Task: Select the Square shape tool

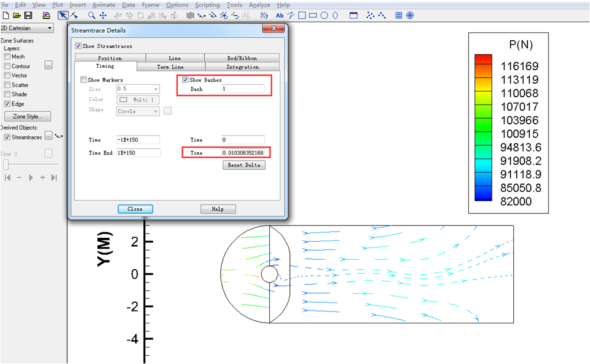Action: (302, 15)
